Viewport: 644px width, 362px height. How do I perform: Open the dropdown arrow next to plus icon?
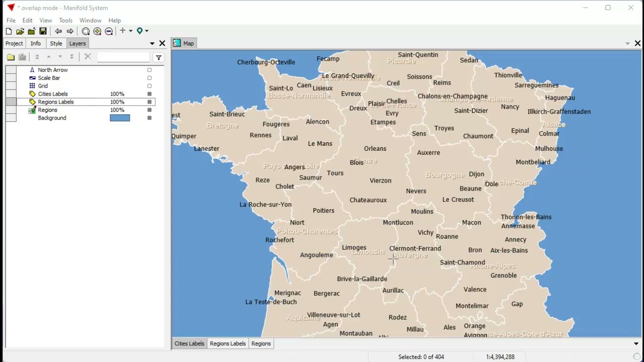coord(131,31)
